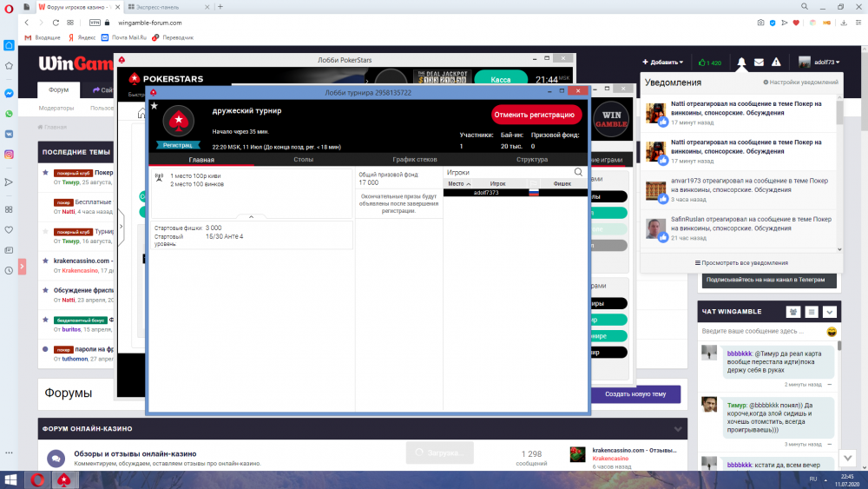The width and height of the screenshot is (868, 489).
Task: Open downloads icon in browser toolbar
Action: [x=844, y=23]
